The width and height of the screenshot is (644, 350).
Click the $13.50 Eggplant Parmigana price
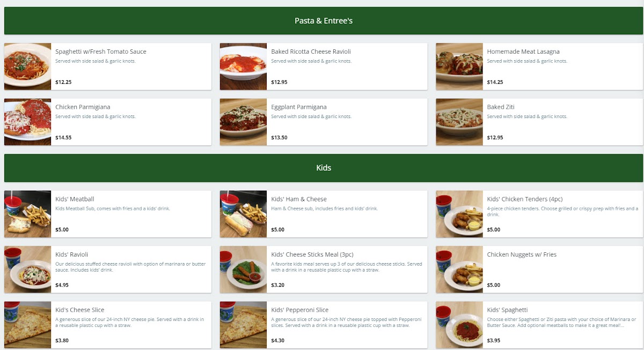point(279,137)
